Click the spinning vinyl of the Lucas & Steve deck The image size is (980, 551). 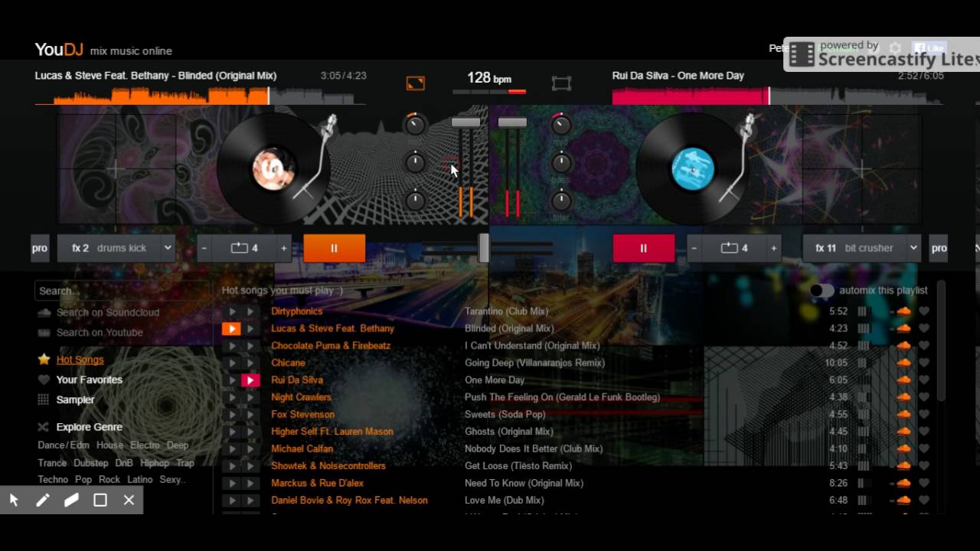coord(273,169)
